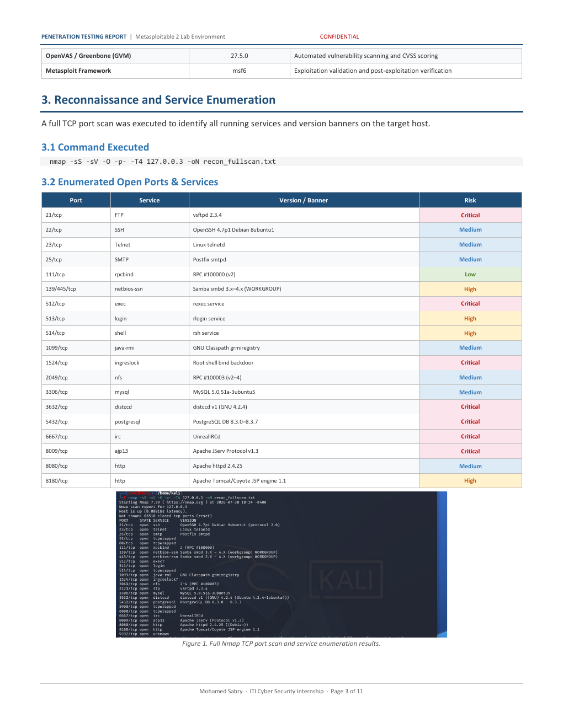The image size is (563, 728).
Task: Click the red 'CONFIDENTIAL' header label
Action: click(x=339, y=37)
